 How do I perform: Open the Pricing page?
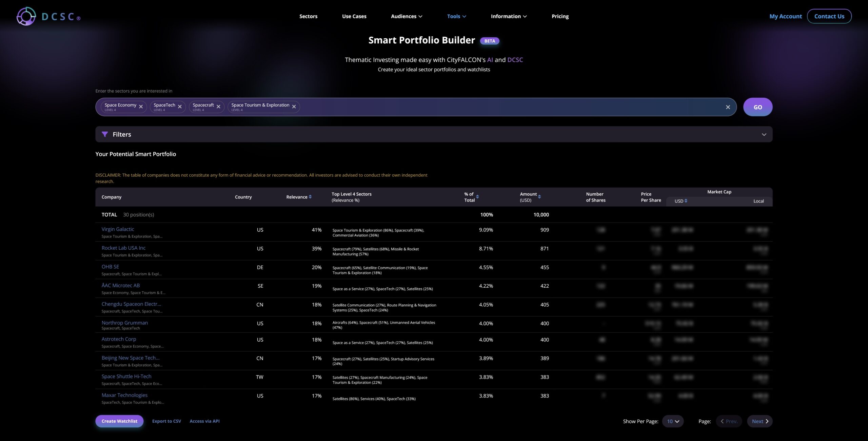click(560, 16)
